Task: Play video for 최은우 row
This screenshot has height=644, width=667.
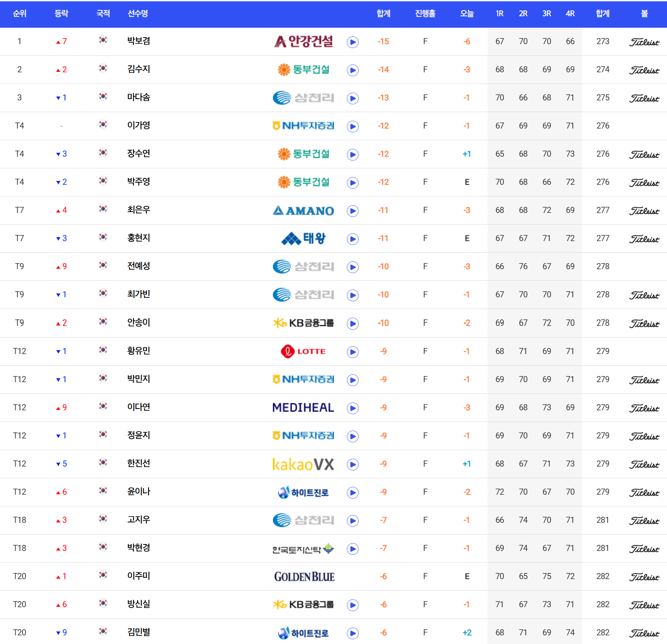Action: (x=353, y=211)
